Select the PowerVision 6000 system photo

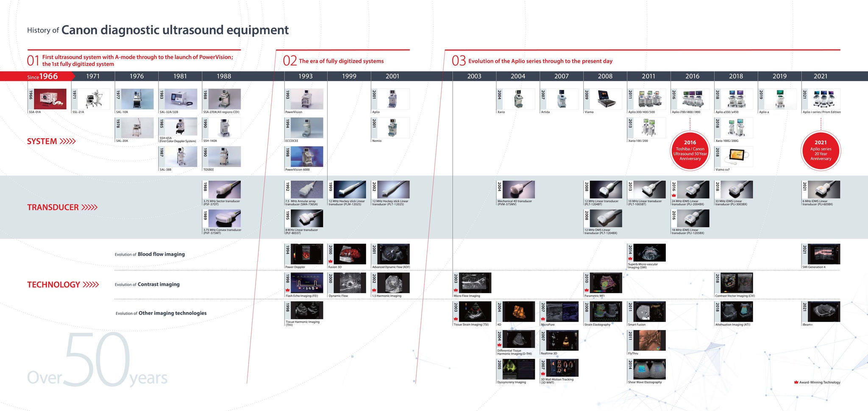pyautogui.click(x=306, y=157)
